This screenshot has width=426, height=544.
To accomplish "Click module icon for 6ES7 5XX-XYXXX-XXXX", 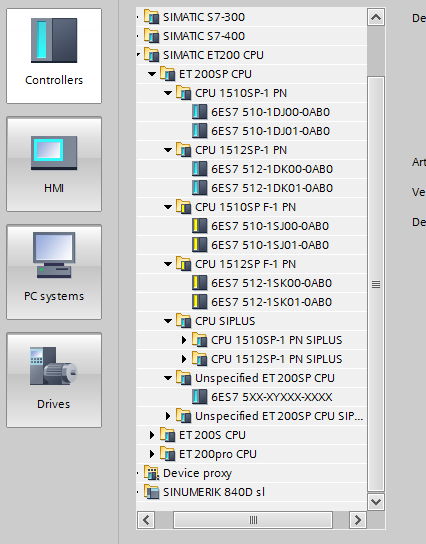I will [199, 397].
